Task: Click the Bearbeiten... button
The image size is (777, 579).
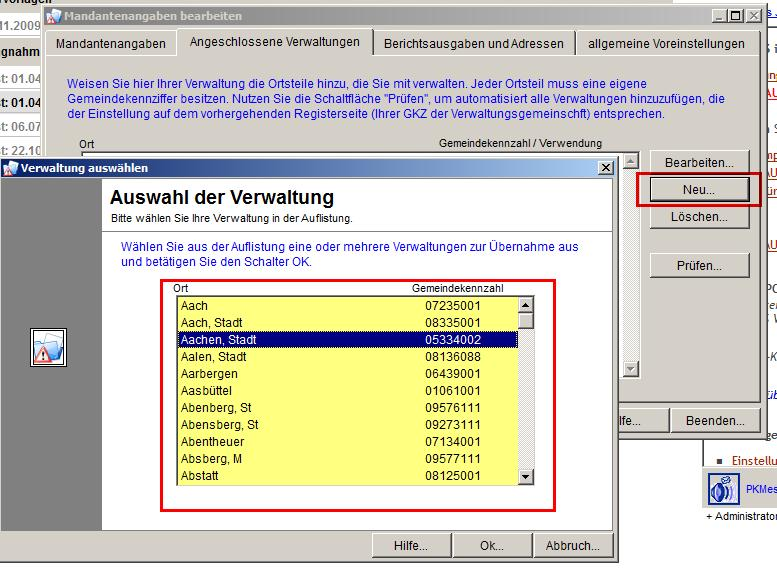Action: pos(699,162)
